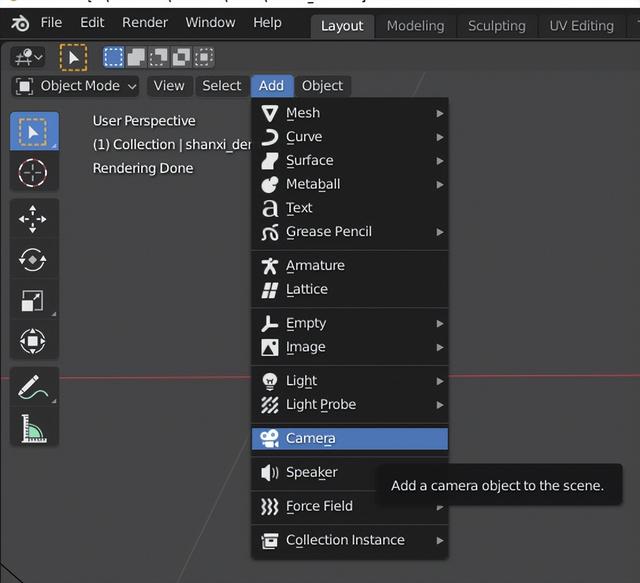This screenshot has height=583, width=640.
Task: Enable the tweak select arrow mode button
Action: (73, 58)
